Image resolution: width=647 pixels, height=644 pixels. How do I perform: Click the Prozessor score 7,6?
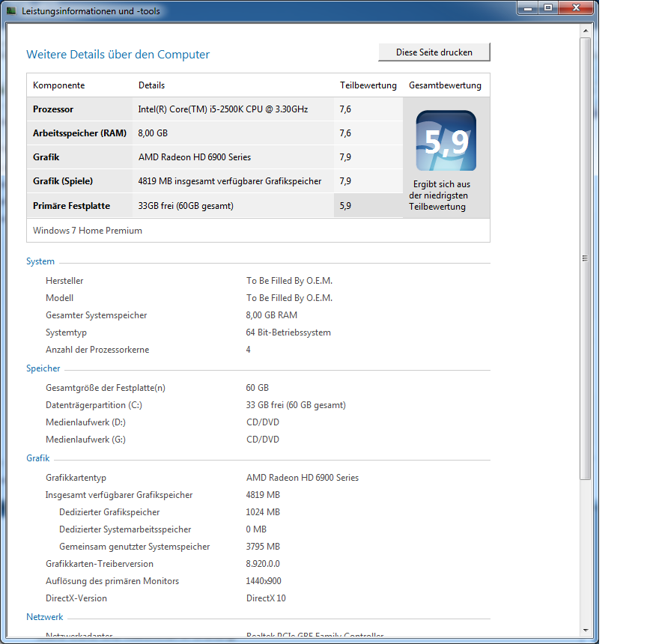pyautogui.click(x=345, y=109)
